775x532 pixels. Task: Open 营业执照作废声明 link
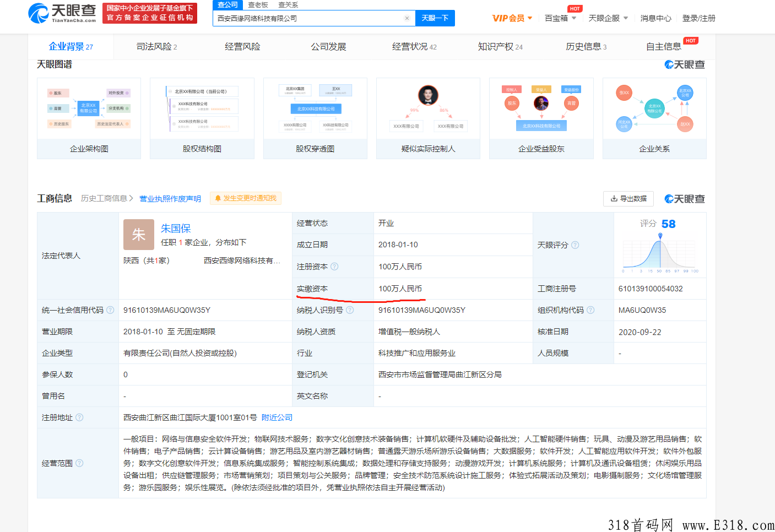coord(170,199)
